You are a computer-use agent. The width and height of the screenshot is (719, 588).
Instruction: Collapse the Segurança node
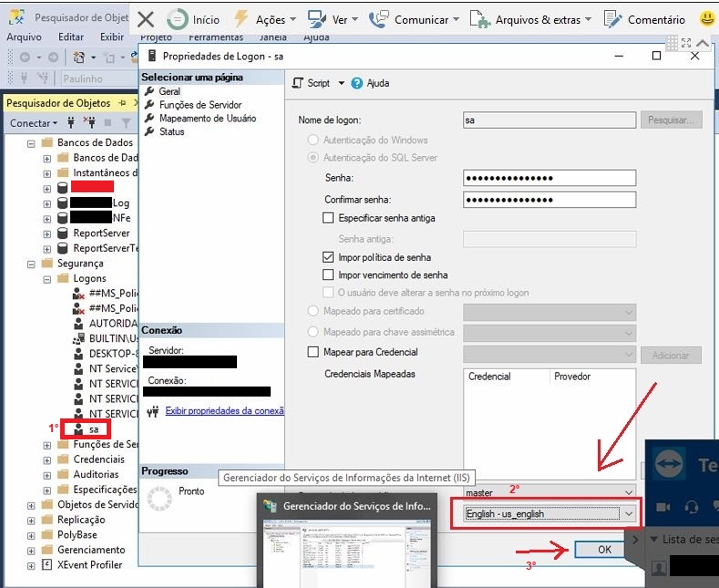[31, 264]
